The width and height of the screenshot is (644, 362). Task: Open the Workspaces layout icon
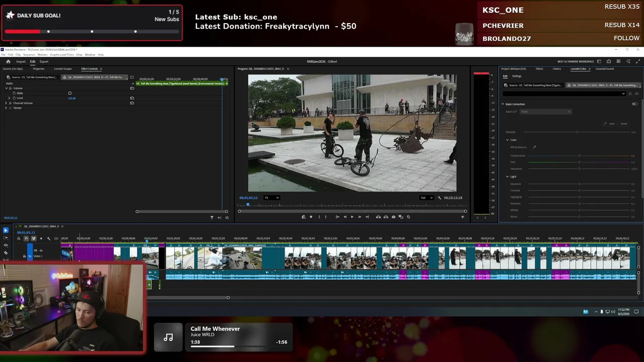[x=599, y=61]
